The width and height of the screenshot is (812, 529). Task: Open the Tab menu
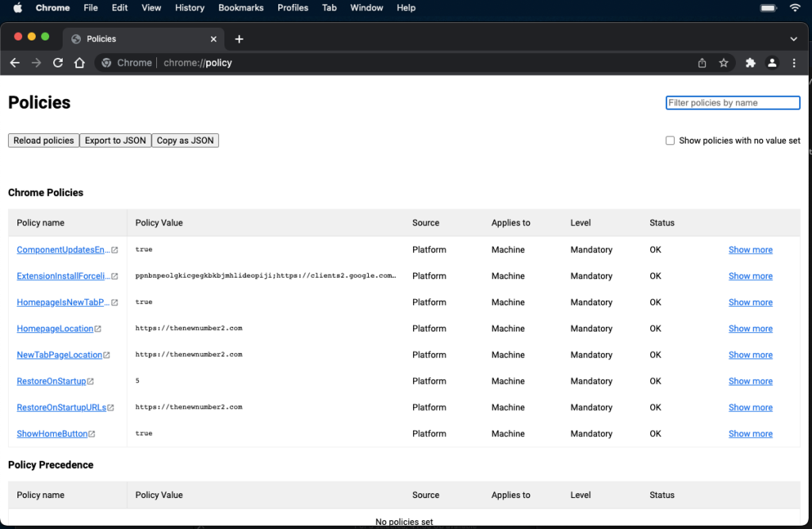pos(329,8)
